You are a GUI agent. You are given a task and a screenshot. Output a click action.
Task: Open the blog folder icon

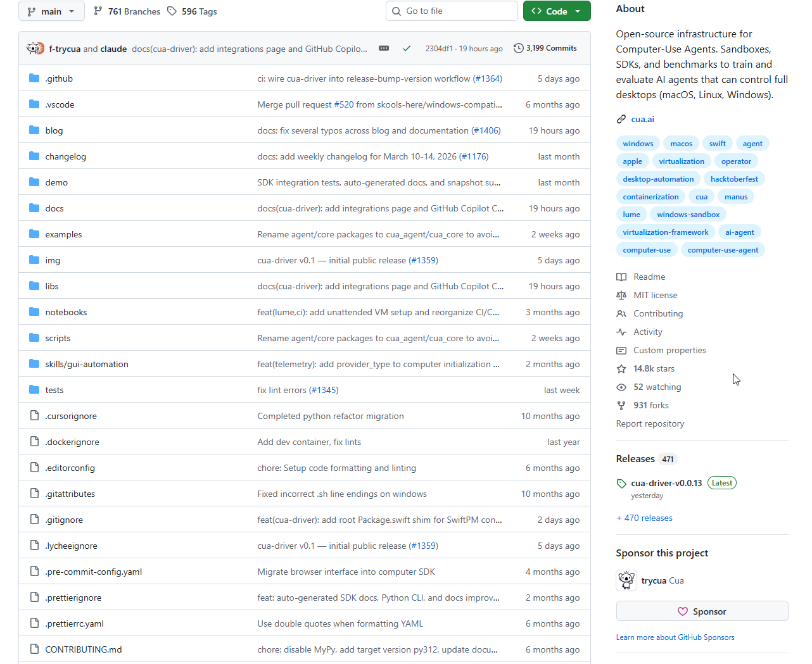coord(34,130)
